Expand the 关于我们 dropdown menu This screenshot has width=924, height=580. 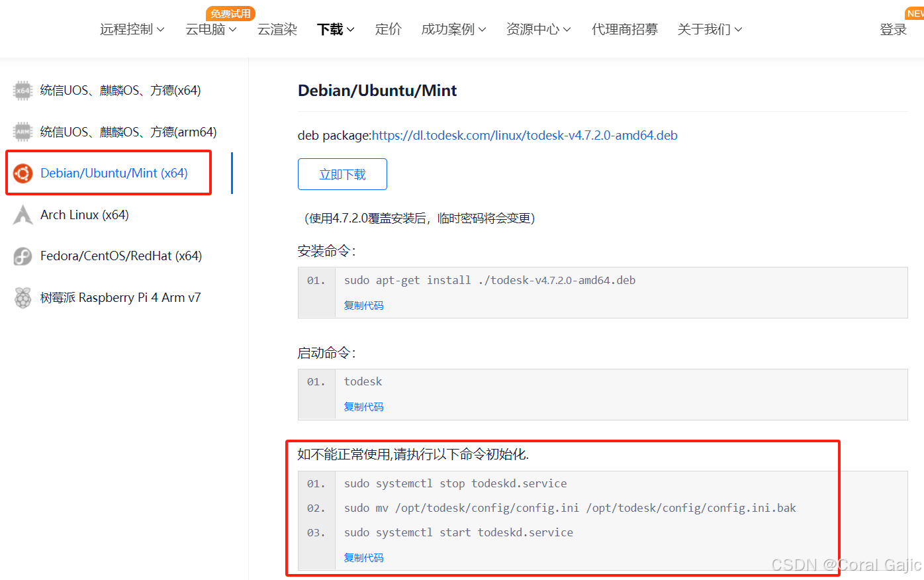(710, 29)
